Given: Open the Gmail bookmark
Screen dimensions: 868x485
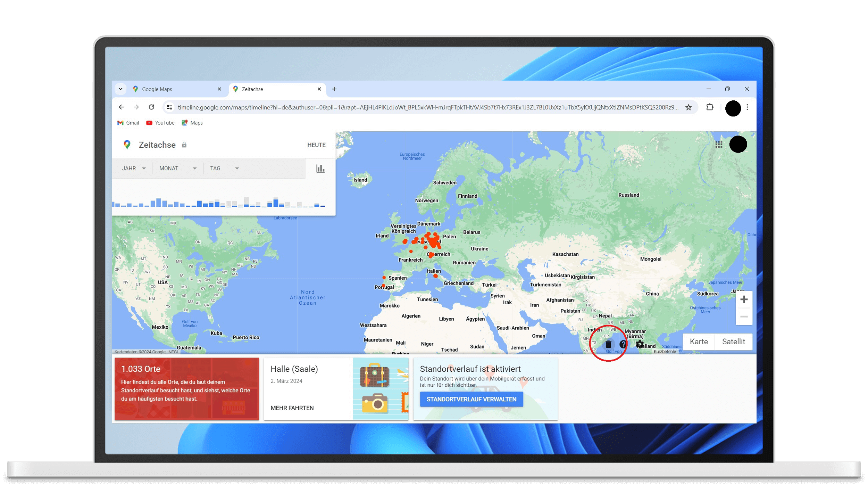Looking at the screenshot, I should pyautogui.click(x=128, y=123).
